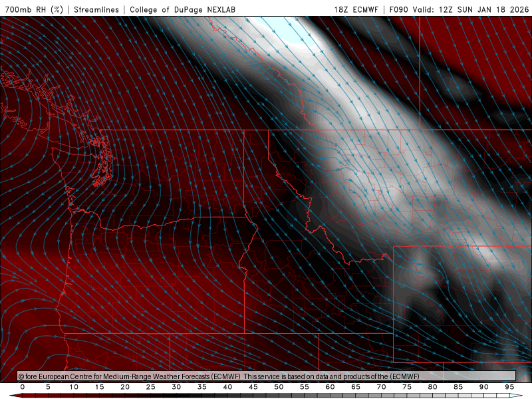Click the "90" colorbar tick label
The width and height of the screenshot is (532, 399).
pyautogui.click(x=484, y=387)
